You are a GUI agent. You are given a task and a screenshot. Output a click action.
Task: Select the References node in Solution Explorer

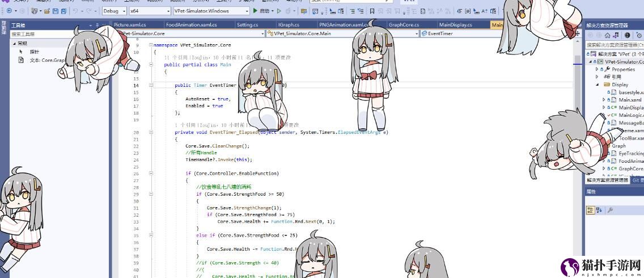pyautogui.click(x=616, y=77)
